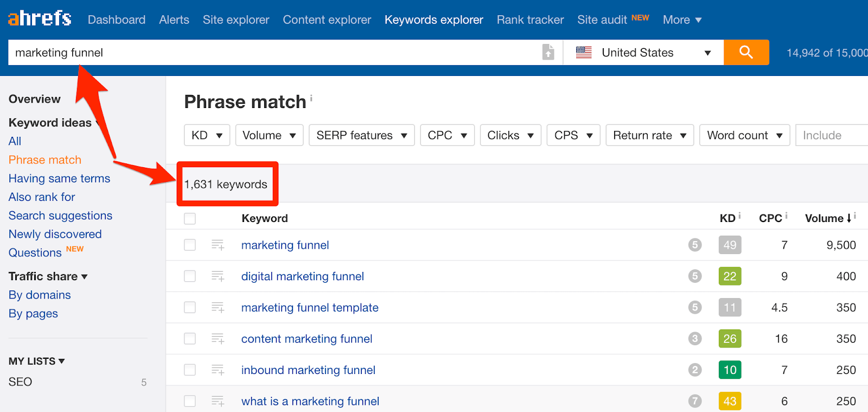Click SERP features badge 7 for 'what is a marketing funnel'

[695, 401]
